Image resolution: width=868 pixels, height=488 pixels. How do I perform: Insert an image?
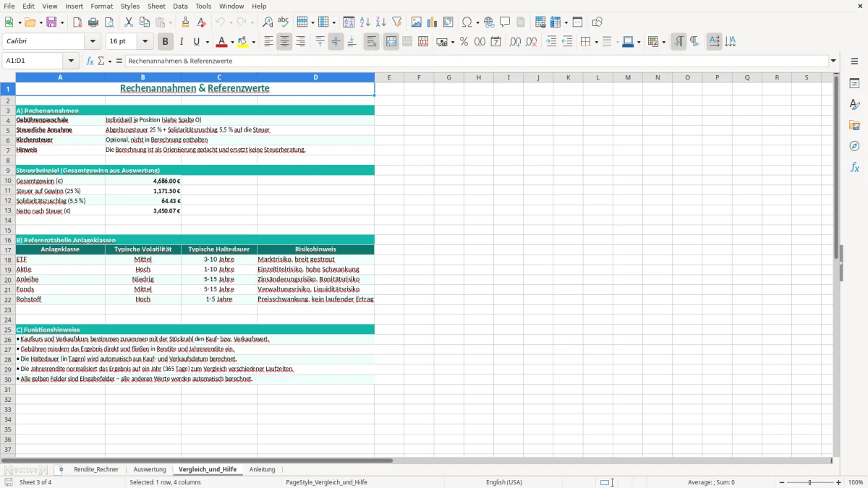tap(417, 22)
